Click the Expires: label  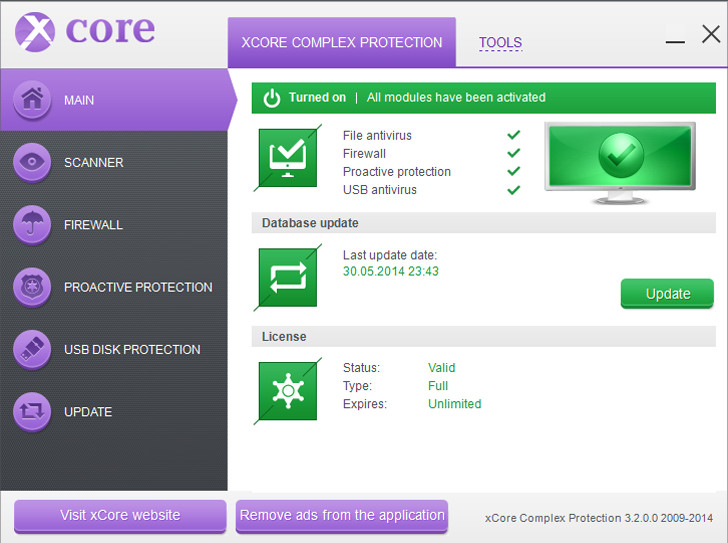[x=365, y=404]
